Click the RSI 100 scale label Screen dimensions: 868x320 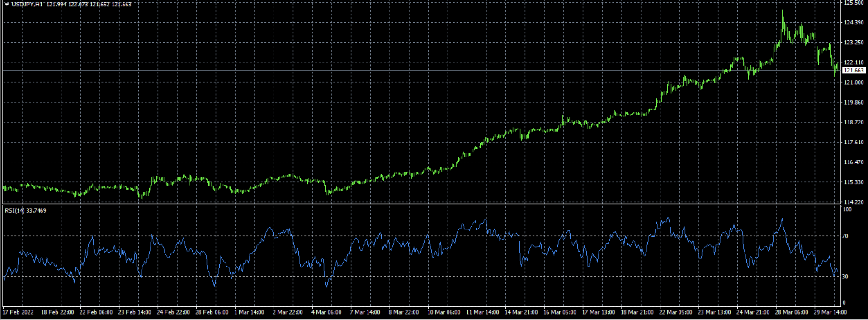click(847, 210)
